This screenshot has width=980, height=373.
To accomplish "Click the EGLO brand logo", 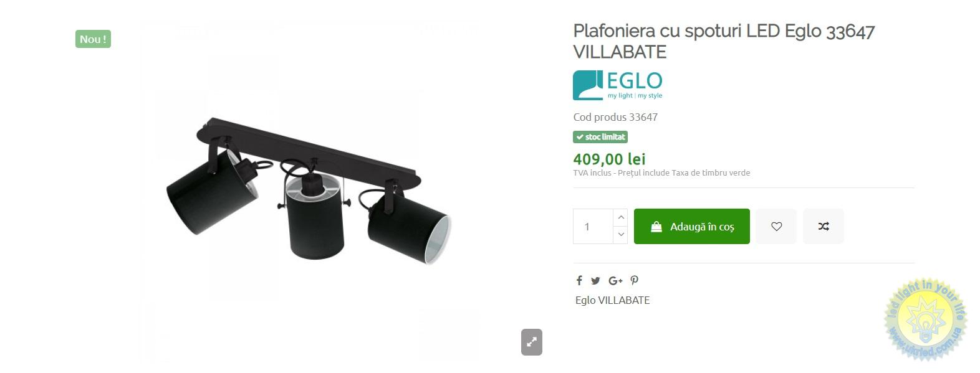I will click(618, 85).
